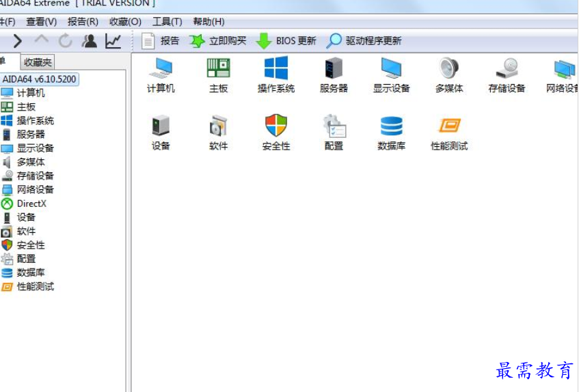Screen dimensions: 579x392
Task: Select 配置 in the left tree
Action: (18, 259)
